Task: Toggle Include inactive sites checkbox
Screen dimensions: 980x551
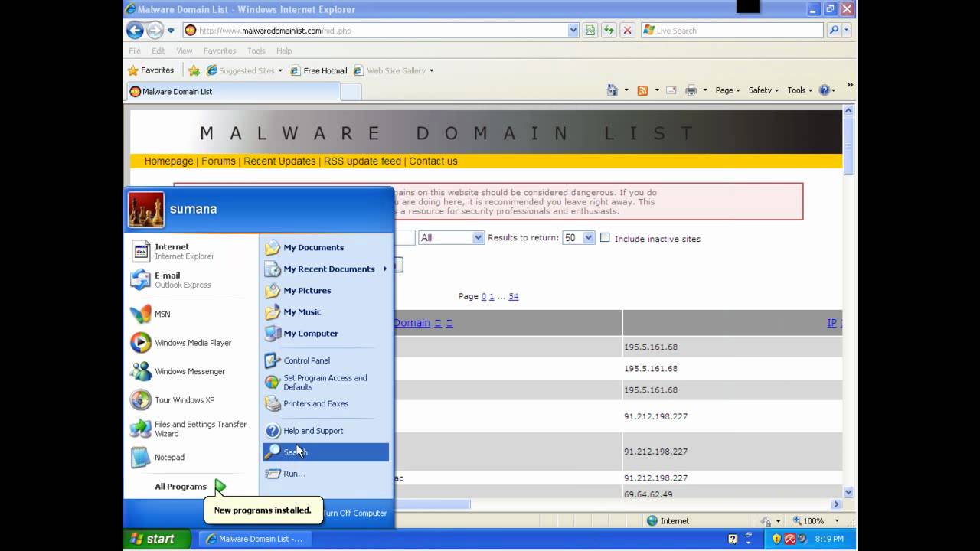Action: pos(605,238)
